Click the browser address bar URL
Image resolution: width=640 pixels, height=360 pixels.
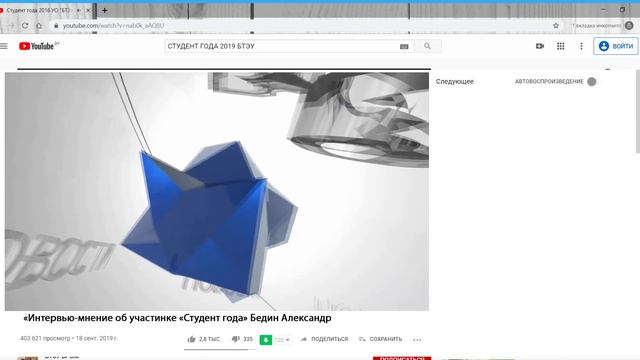tap(113, 26)
